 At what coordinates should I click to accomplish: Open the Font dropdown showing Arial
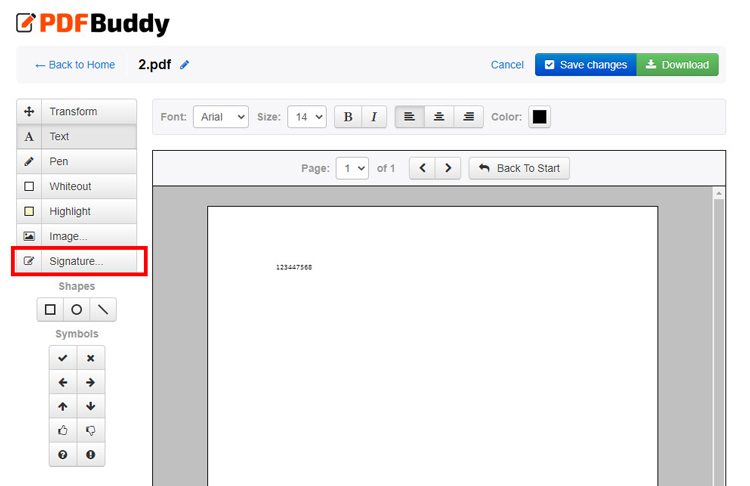[220, 117]
